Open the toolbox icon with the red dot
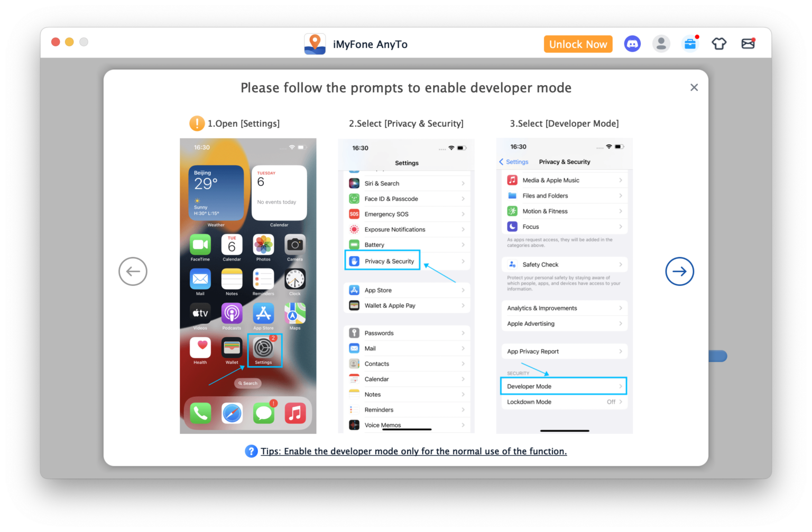The height and width of the screenshot is (532, 812). [x=690, y=44]
